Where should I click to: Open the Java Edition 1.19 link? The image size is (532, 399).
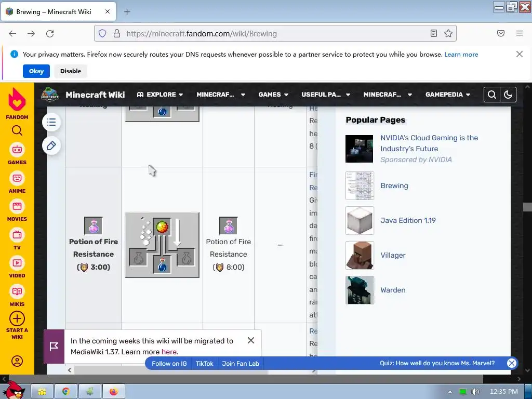point(408,220)
